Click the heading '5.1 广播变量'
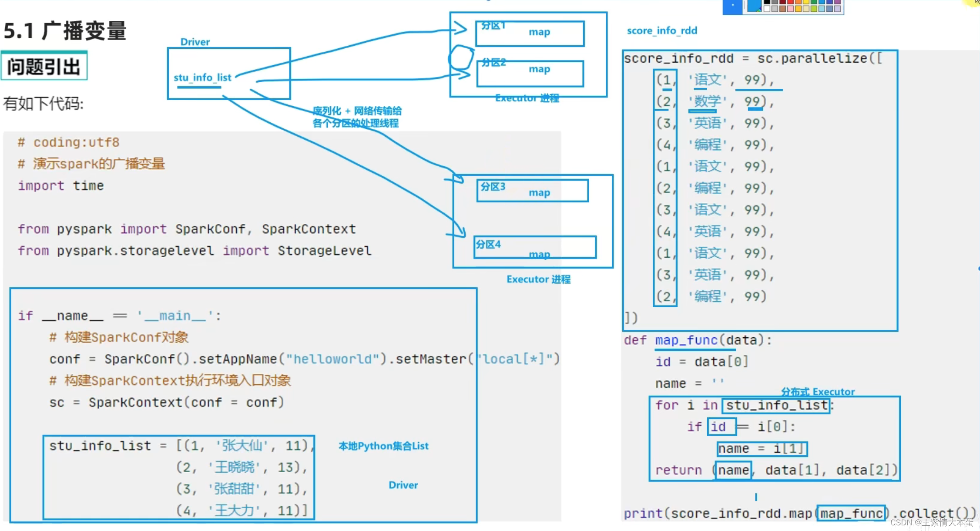Screen dimensions: 980x531 tap(65, 31)
